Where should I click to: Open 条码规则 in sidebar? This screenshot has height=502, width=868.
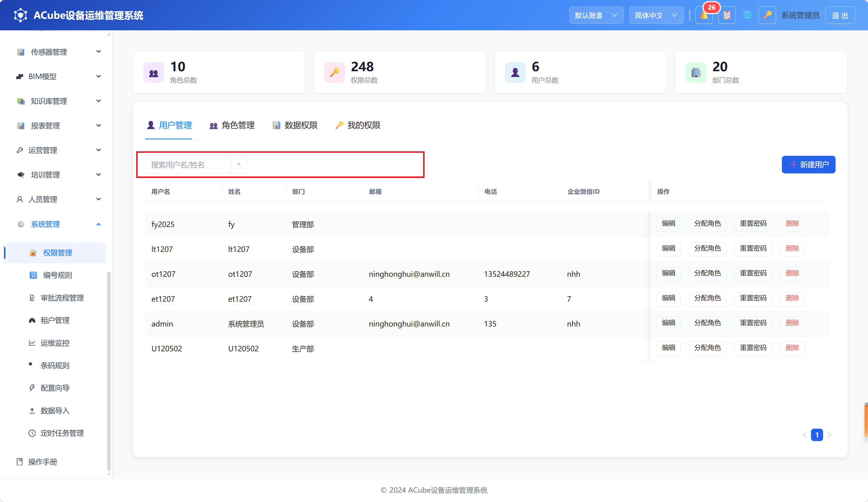[55, 366]
